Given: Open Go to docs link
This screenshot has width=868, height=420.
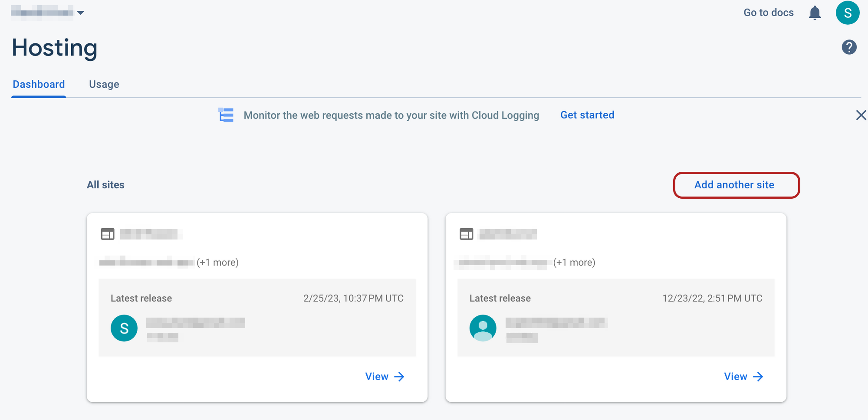Looking at the screenshot, I should point(768,13).
